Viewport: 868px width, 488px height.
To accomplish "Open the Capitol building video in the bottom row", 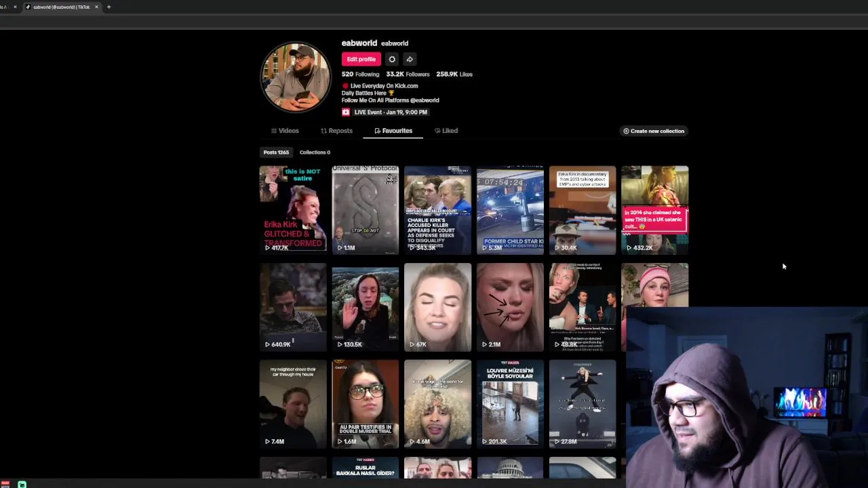I will [510, 468].
